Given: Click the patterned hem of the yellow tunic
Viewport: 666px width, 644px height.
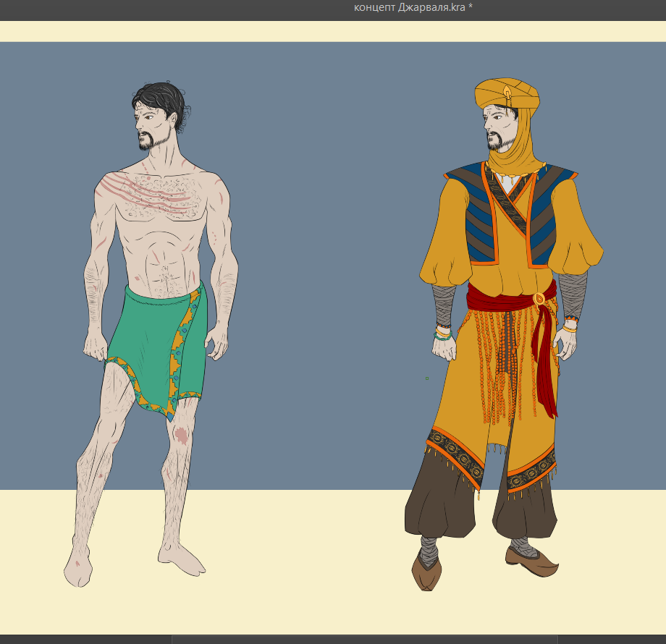Looking at the screenshot, I should click(x=455, y=444).
